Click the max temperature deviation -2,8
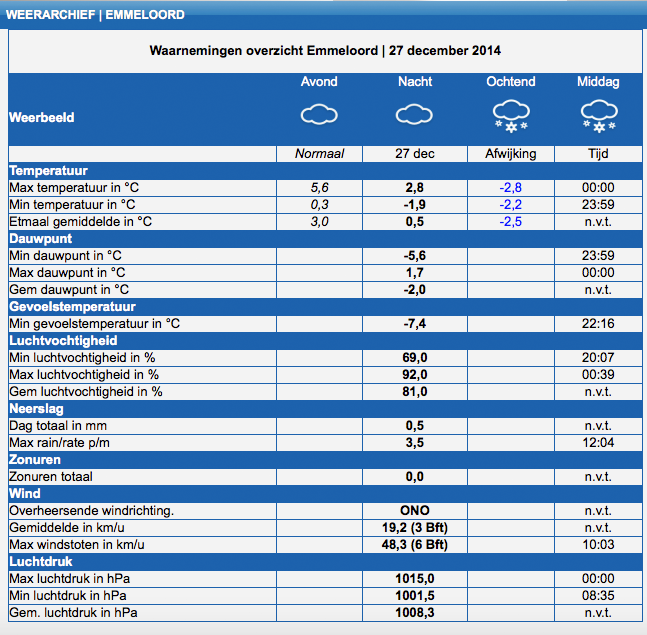This screenshot has height=635, width=647. (x=511, y=188)
